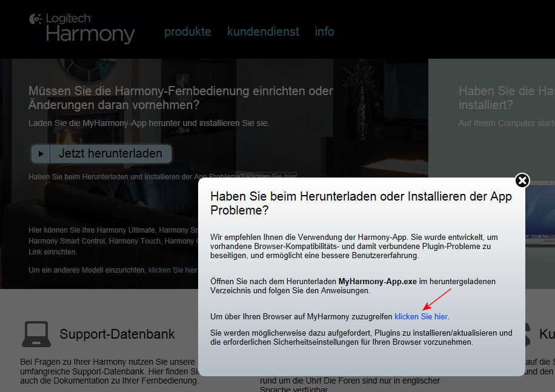This screenshot has width=555, height=392.
Task: Follow the blue 'klicken Sie hier' link in popup
Action: [421, 316]
